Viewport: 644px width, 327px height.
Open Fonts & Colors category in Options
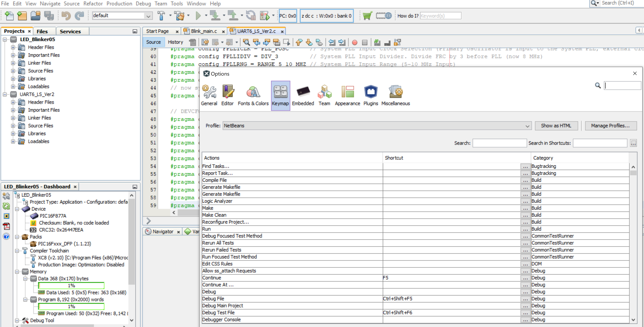click(253, 95)
